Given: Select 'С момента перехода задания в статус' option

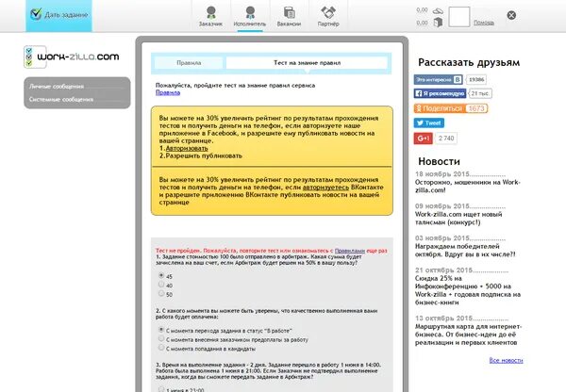Looking at the screenshot, I should [x=161, y=330].
